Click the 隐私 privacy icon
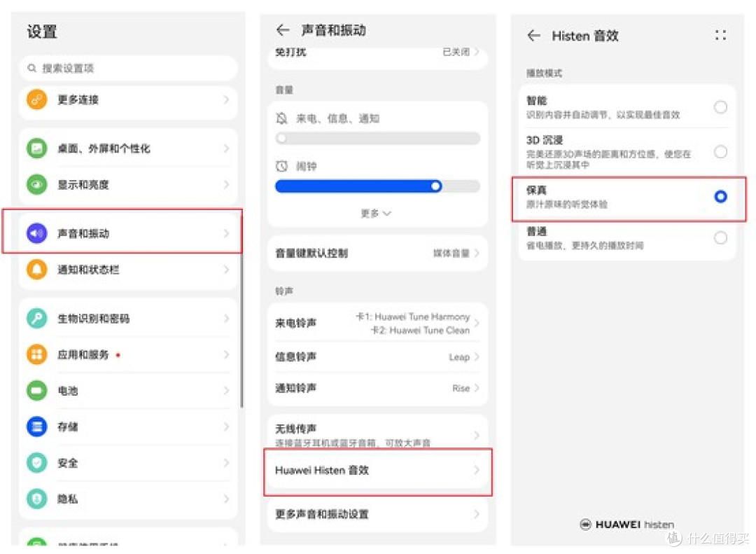Image resolution: width=756 pixels, height=554 pixels. tap(36, 499)
